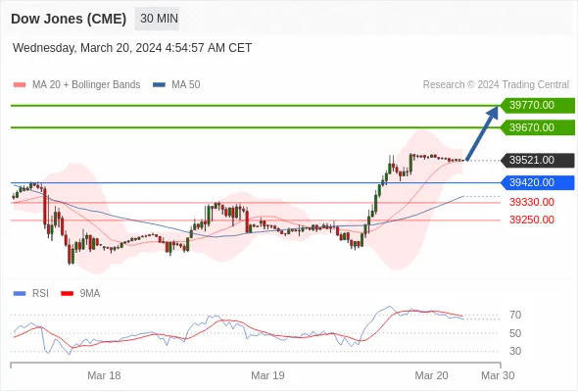
Task: Click the Mar 19 date axis label
Action: (267, 375)
